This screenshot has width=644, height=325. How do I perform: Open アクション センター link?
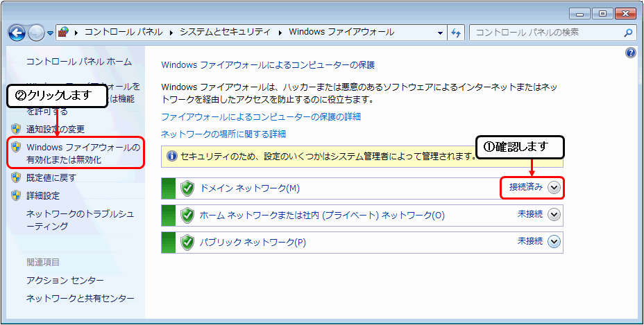click(65, 281)
